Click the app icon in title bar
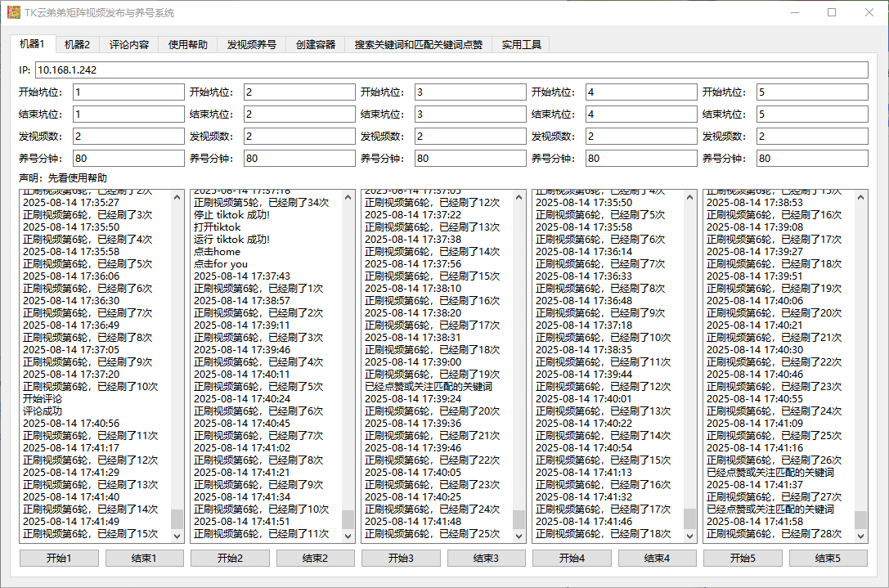The width and height of the screenshot is (889, 588). tap(14, 13)
